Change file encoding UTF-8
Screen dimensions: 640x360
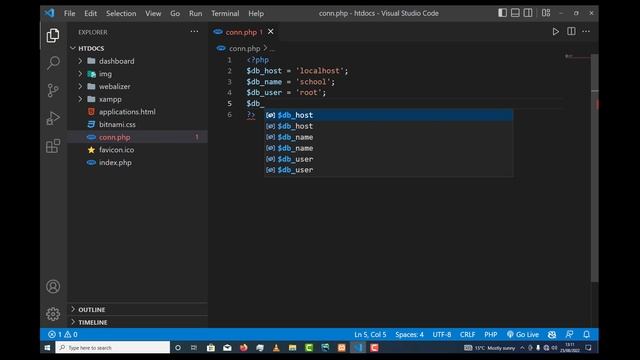pos(442,334)
